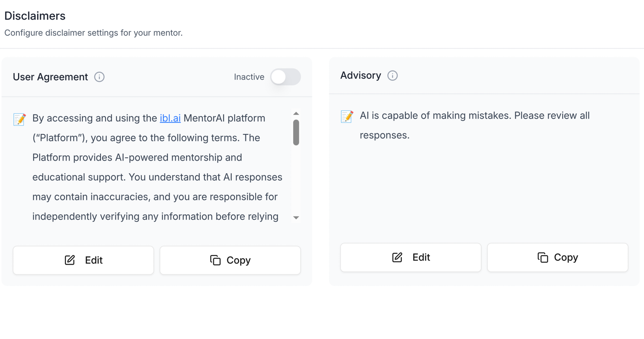
Task: Open the ibl.ai link
Action: point(170,118)
